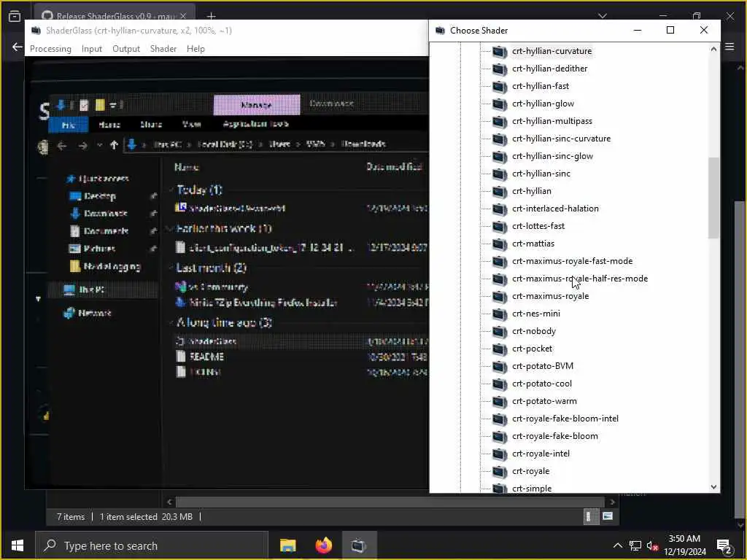Click the muted volume tray icon
This screenshot has width=747, height=560.
[653, 545]
